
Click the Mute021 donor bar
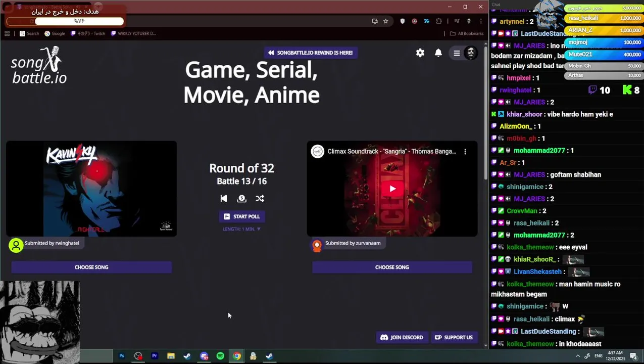tap(605, 55)
